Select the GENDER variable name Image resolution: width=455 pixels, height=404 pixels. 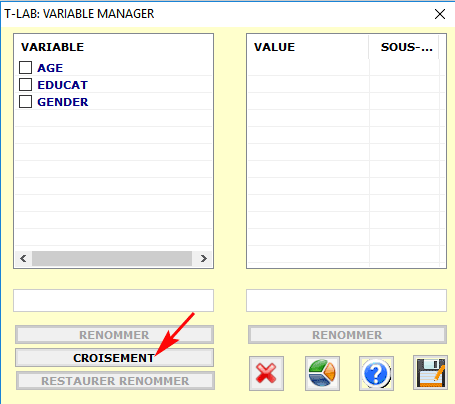coord(63,102)
